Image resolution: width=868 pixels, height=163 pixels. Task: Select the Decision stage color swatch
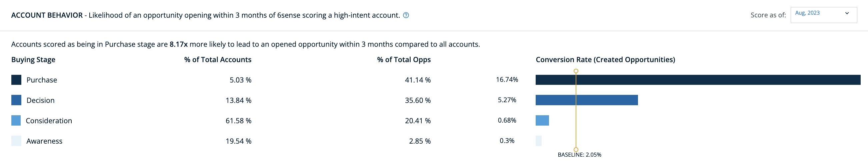(x=16, y=100)
